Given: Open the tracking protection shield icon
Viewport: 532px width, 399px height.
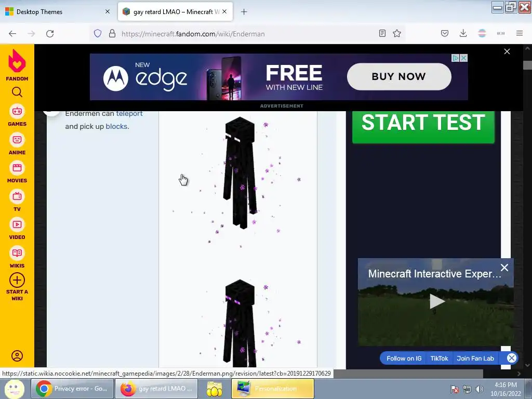Looking at the screenshot, I should coord(98,34).
